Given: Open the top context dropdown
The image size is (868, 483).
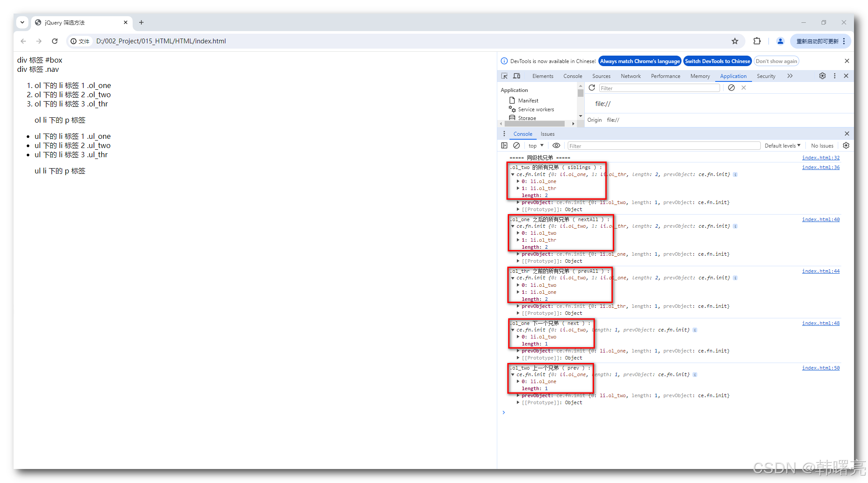Looking at the screenshot, I should point(536,146).
